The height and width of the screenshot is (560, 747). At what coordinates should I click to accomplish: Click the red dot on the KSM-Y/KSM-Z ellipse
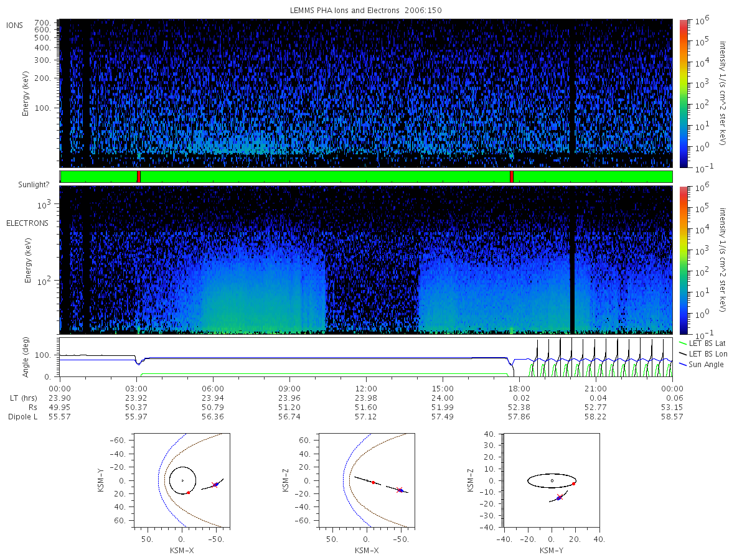(573, 483)
